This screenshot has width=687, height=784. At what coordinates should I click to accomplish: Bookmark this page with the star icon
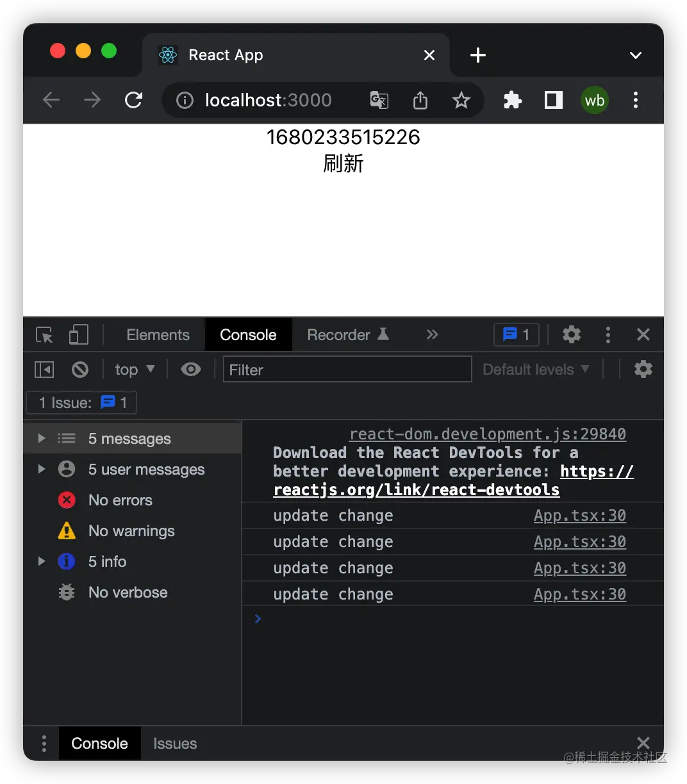pos(461,100)
